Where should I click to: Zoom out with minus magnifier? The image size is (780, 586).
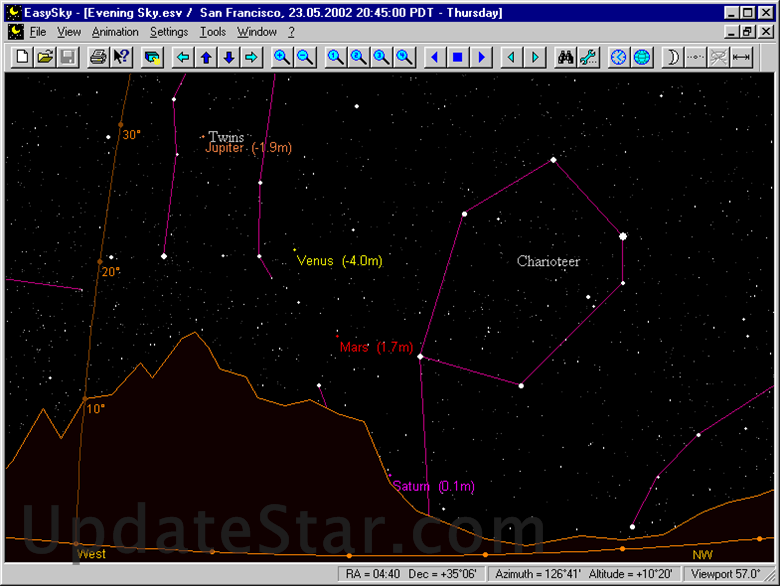tap(305, 58)
